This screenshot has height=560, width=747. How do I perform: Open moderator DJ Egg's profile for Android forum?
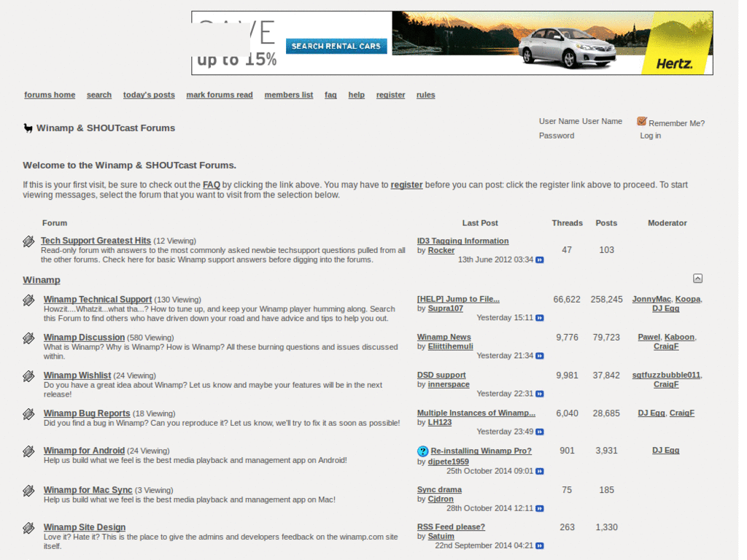[665, 451]
